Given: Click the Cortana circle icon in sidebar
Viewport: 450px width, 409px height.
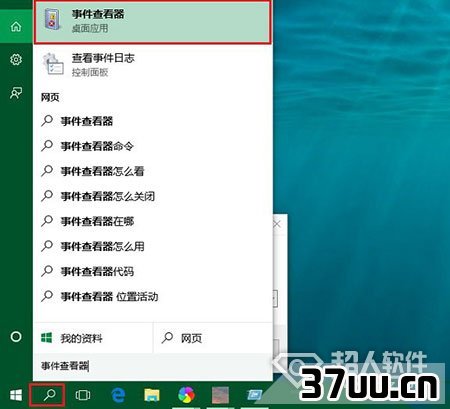Looking at the screenshot, I should click(x=16, y=337).
